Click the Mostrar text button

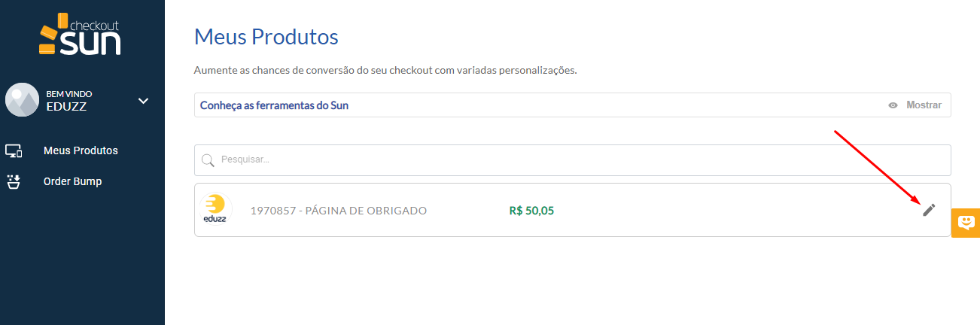coord(924,105)
